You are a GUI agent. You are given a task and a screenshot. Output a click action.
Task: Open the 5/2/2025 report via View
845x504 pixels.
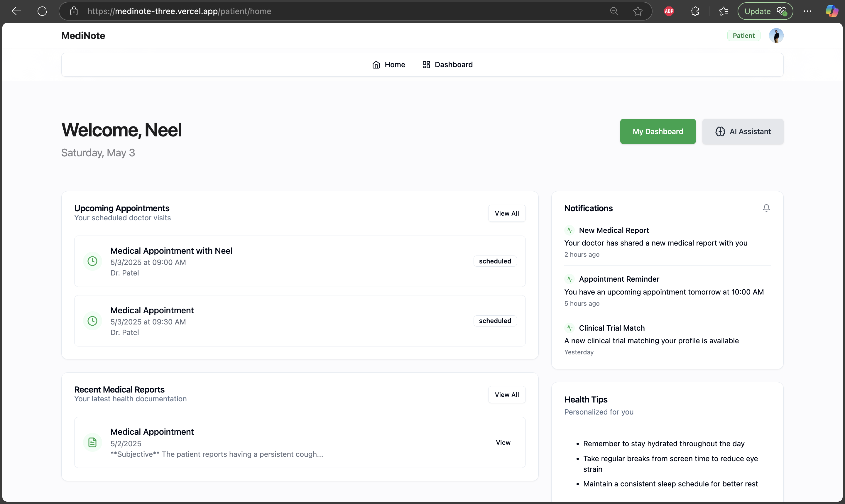pos(503,442)
